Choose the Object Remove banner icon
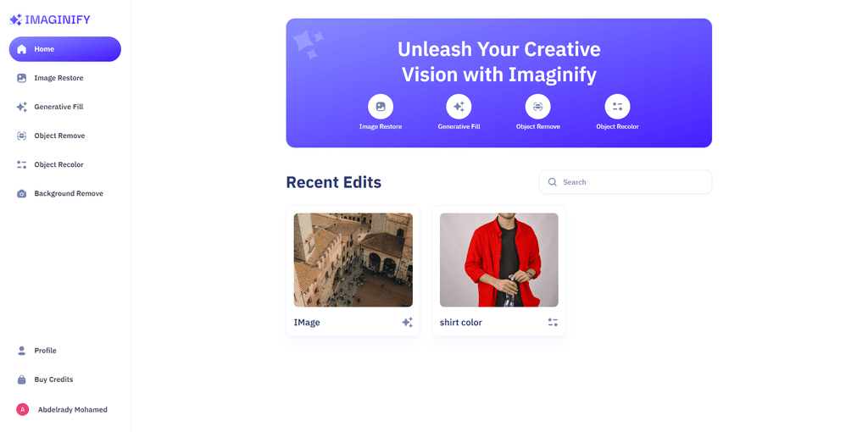Screen dimensions: 868x432 [x=537, y=106]
